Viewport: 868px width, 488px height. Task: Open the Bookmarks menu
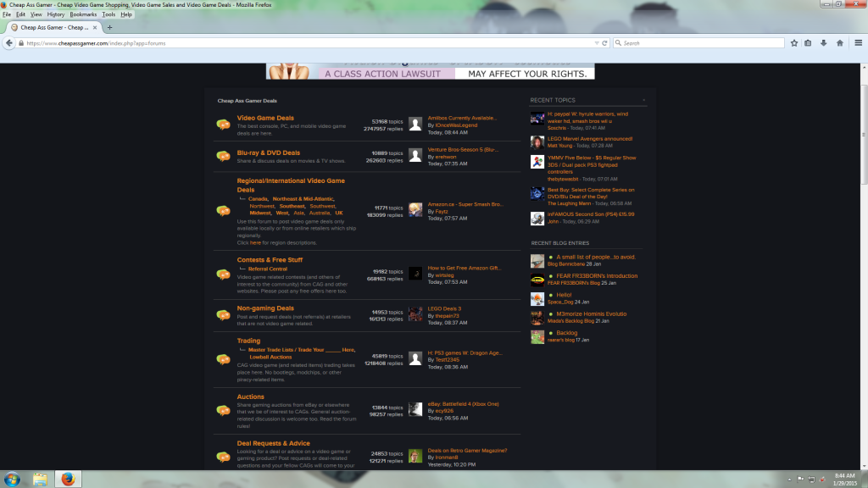click(83, 14)
